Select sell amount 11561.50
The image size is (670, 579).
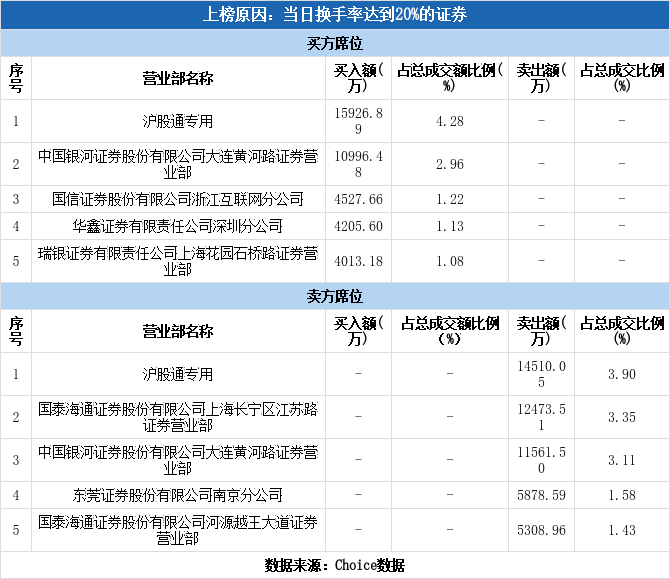(541, 460)
